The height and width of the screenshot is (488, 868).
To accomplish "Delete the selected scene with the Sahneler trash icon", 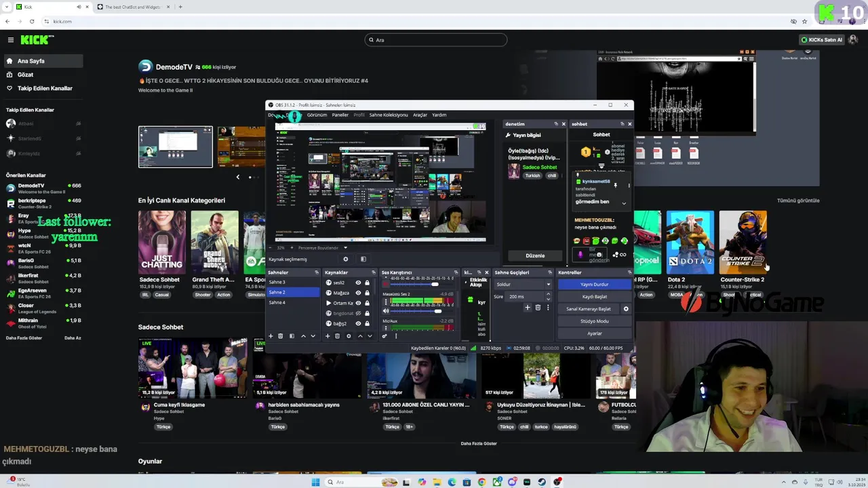I will pyautogui.click(x=281, y=336).
